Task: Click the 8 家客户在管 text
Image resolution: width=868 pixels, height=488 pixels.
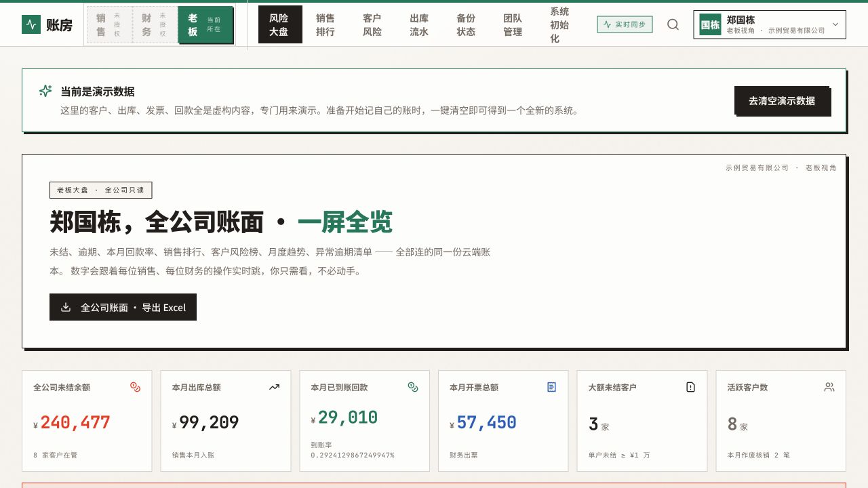Action: coord(55,455)
